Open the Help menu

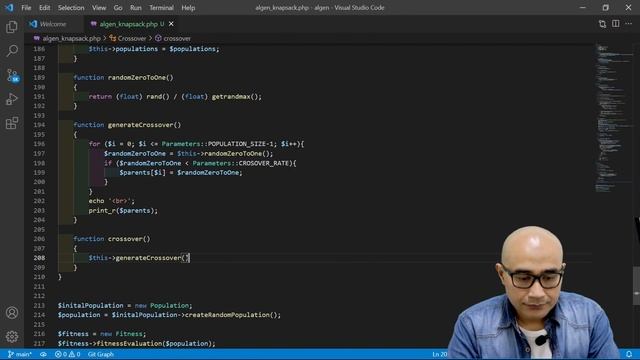pyautogui.click(x=188, y=8)
